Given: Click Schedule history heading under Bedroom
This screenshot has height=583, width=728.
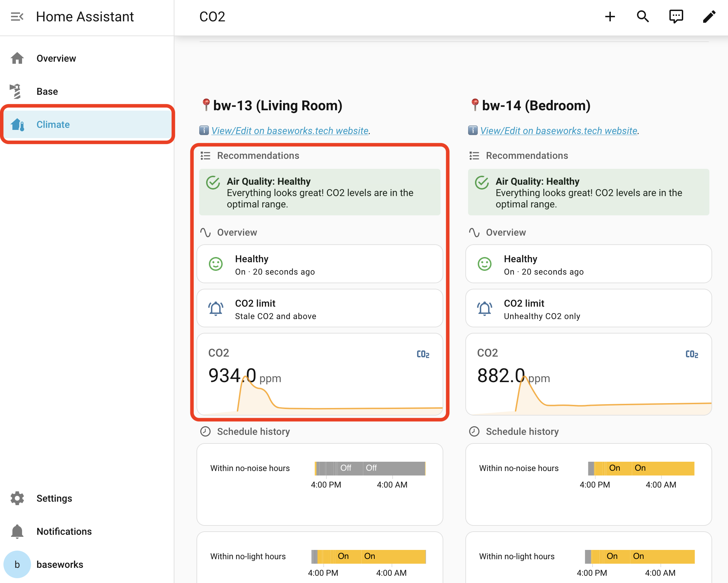Looking at the screenshot, I should pos(522,431).
